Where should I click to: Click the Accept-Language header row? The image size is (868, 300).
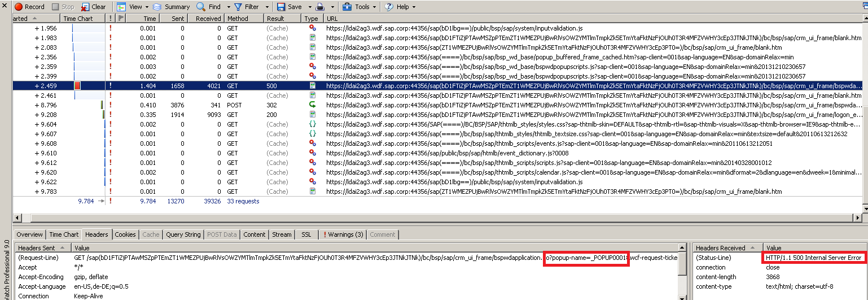pos(347,286)
